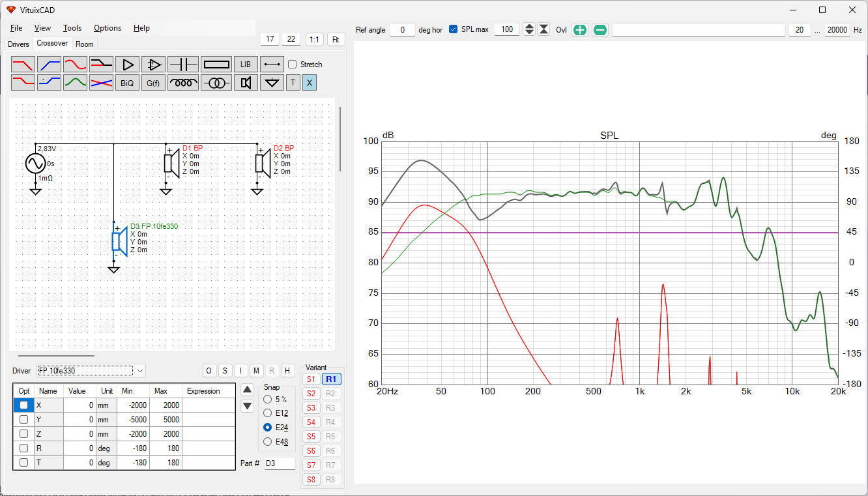Switch to the Room tab
Viewport: 868px width, 496px height.
point(85,44)
